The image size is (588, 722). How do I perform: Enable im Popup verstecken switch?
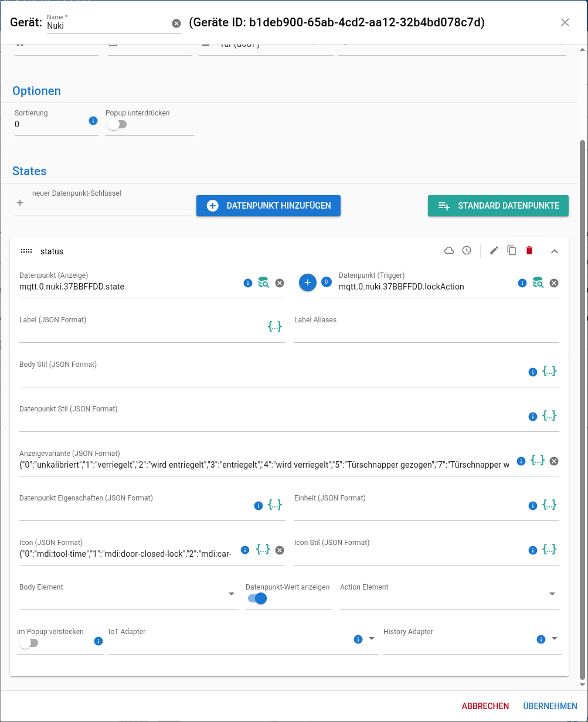click(28, 643)
